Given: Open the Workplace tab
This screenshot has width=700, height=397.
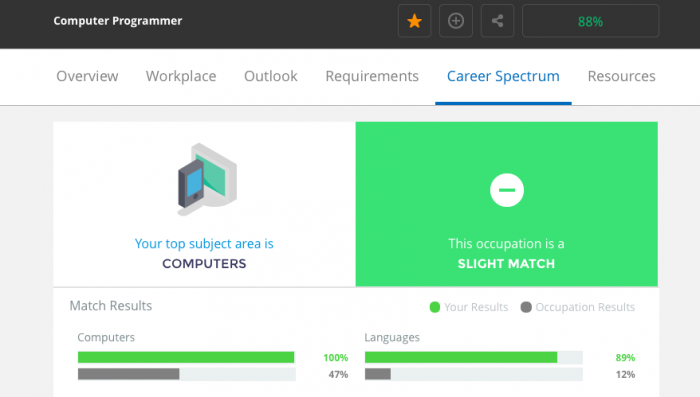Looking at the screenshot, I should [181, 76].
